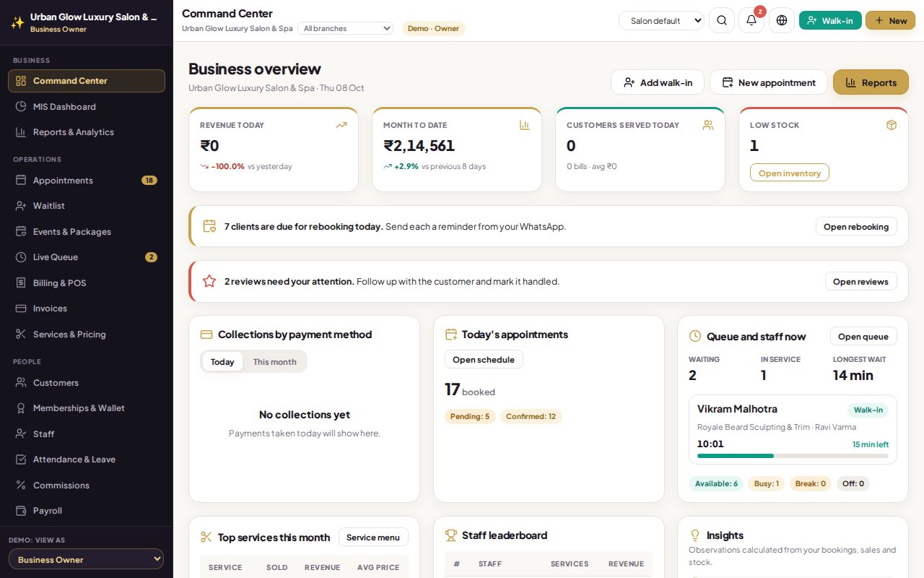The image size is (924, 578).
Task: Select the Today collections toggle
Action: [x=222, y=361]
